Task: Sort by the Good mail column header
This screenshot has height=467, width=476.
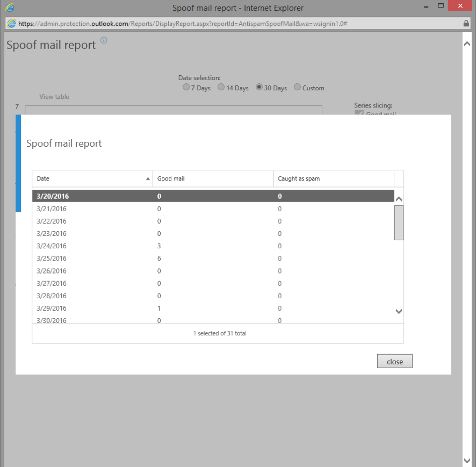Action: click(213, 178)
